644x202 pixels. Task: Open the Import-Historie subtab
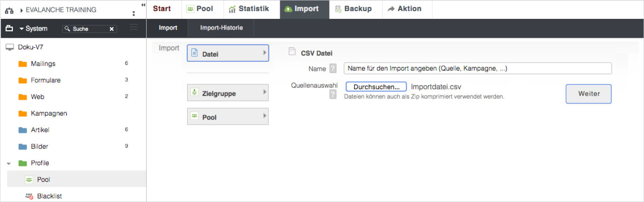point(221,28)
